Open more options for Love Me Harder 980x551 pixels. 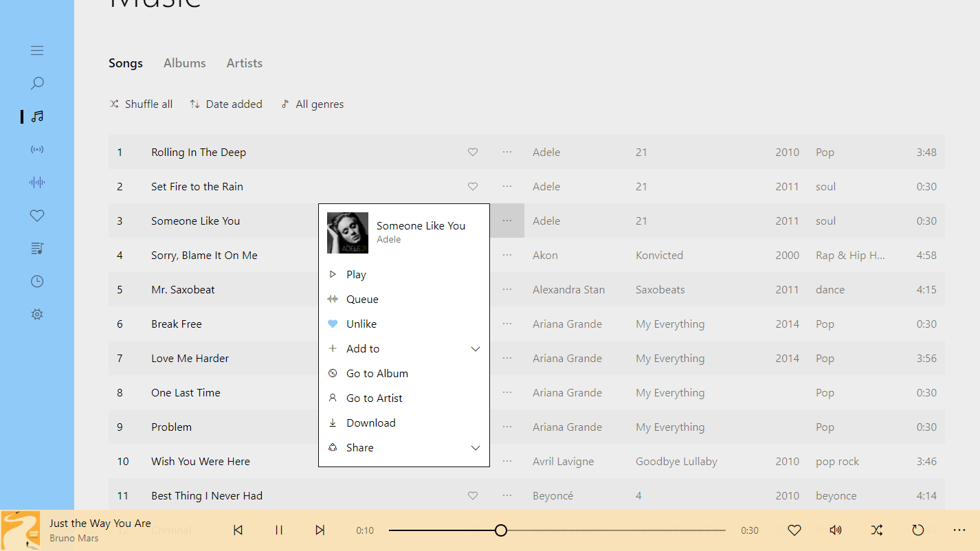click(x=507, y=358)
